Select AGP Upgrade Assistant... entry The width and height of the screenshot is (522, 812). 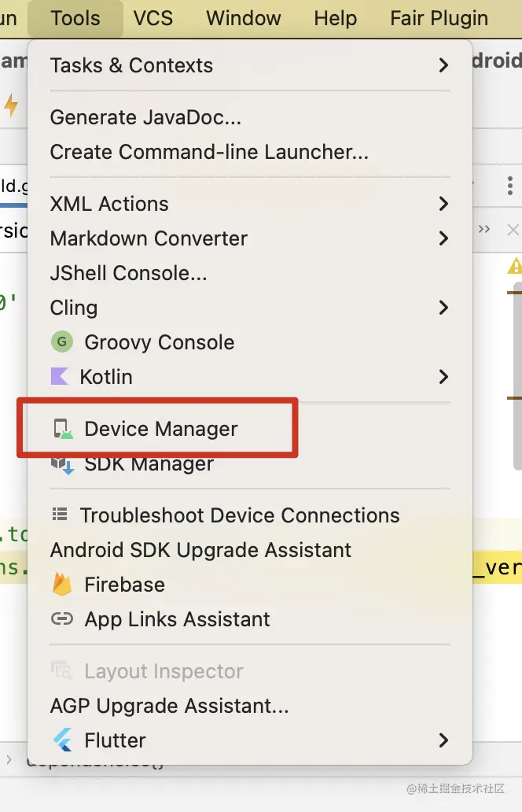tap(169, 706)
